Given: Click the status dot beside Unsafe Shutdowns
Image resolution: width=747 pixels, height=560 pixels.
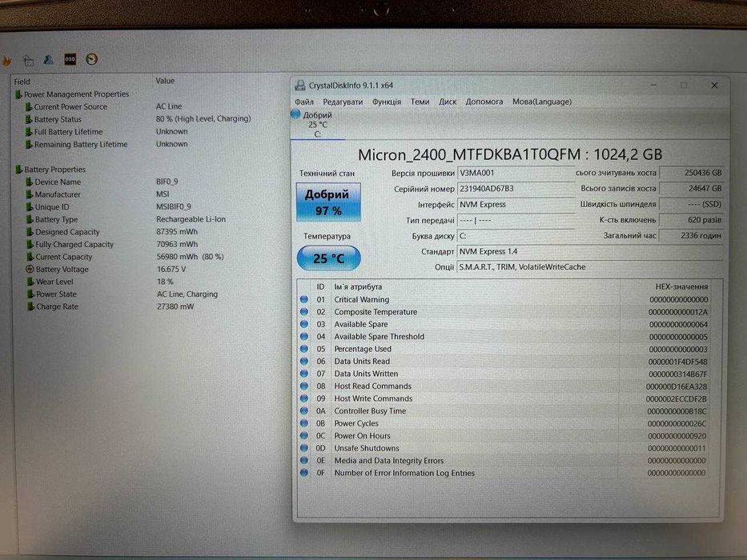Looking at the screenshot, I should 304,448.
